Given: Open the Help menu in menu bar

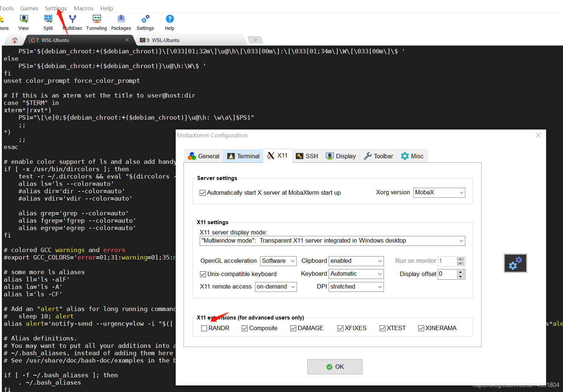Looking at the screenshot, I should [106, 8].
